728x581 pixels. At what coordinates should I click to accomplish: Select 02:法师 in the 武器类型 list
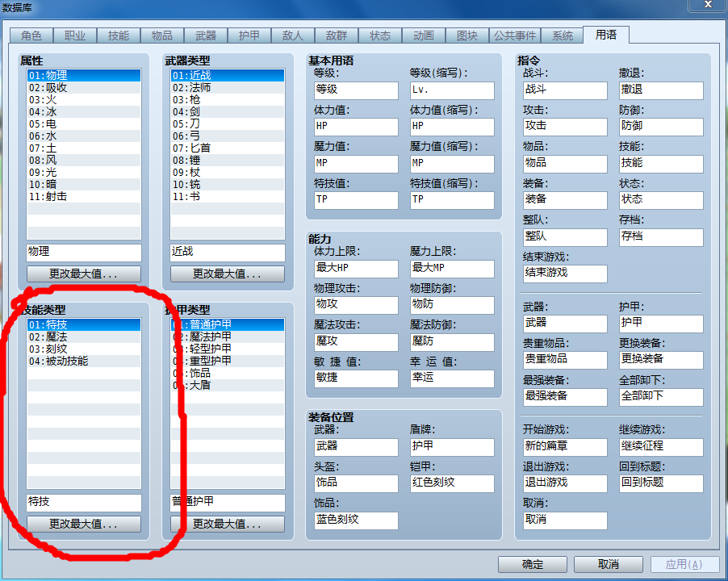coord(228,88)
